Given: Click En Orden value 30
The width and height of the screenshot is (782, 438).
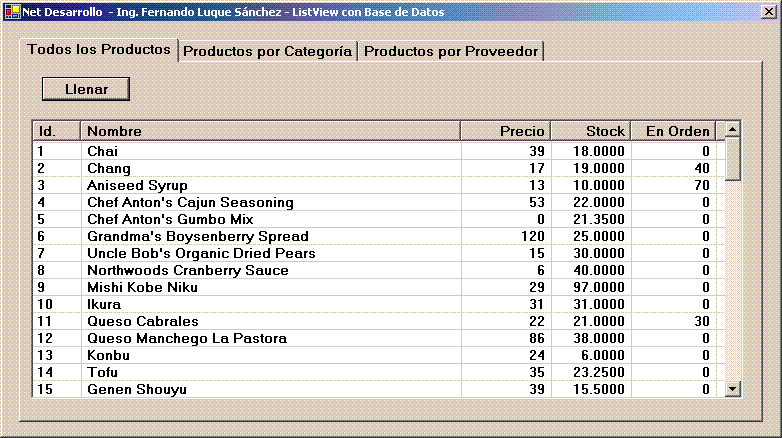Looking at the screenshot, I should [702, 321].
